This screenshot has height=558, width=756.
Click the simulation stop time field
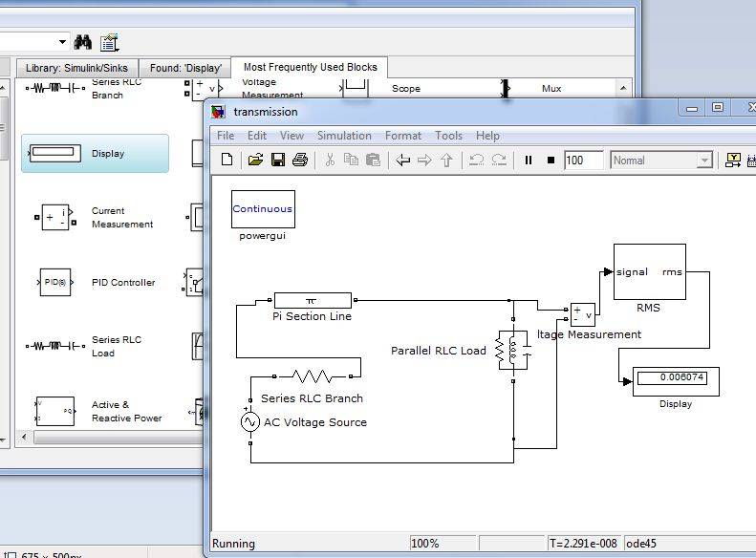(x=583, y=161)
